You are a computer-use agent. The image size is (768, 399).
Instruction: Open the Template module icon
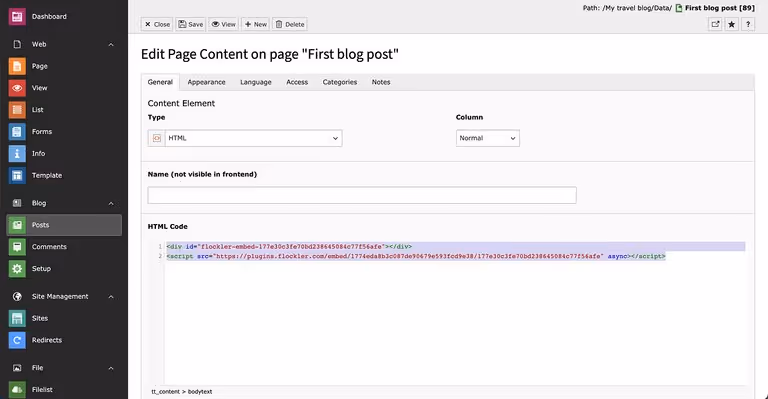pyautogui.click(x=17, y=175)
